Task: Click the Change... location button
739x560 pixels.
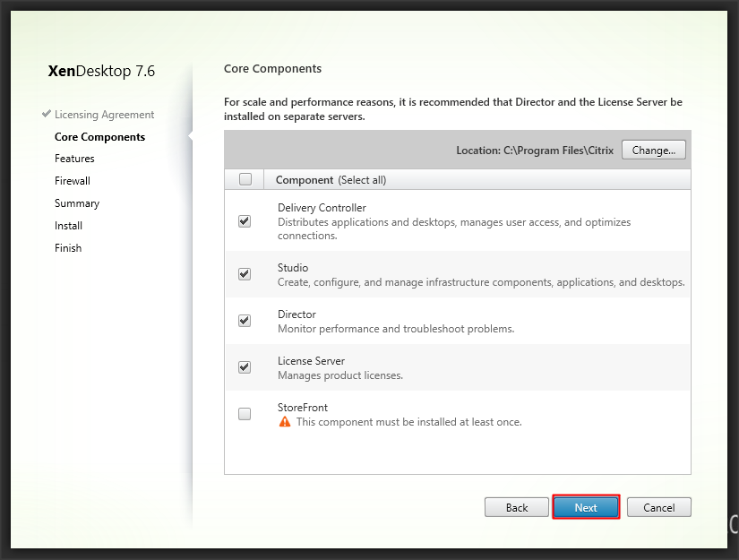Action: [653, 151]
